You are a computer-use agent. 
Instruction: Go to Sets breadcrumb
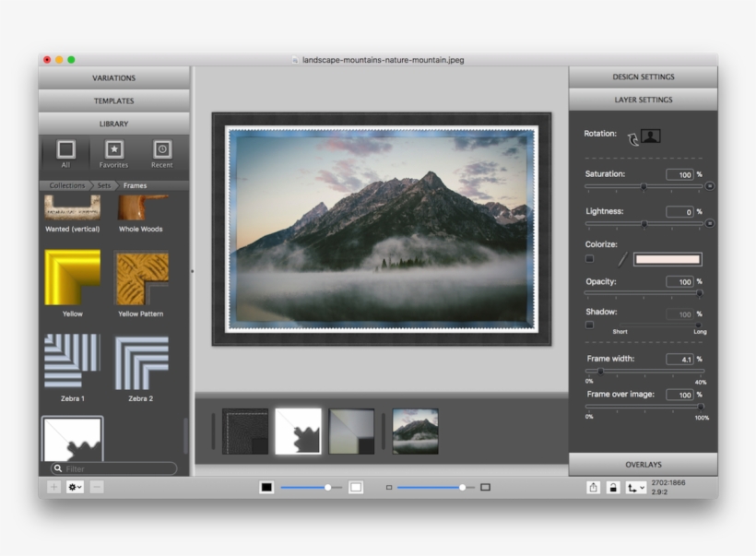pyautogui.click(x=103, y=185)
